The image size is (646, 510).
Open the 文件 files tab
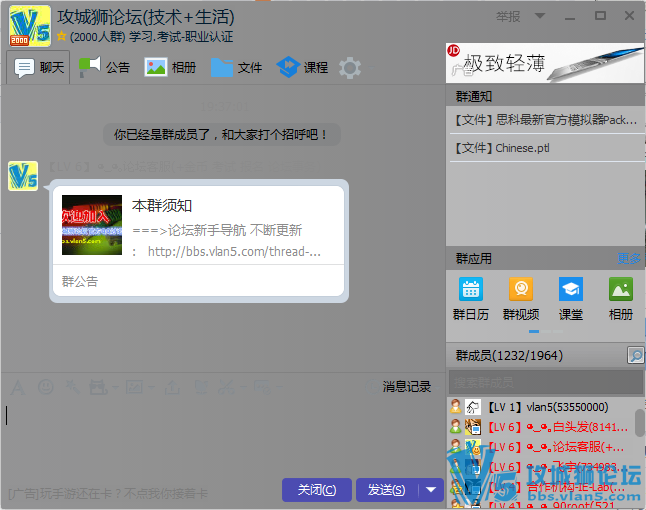pyautogui.click(x=236, y=67)
